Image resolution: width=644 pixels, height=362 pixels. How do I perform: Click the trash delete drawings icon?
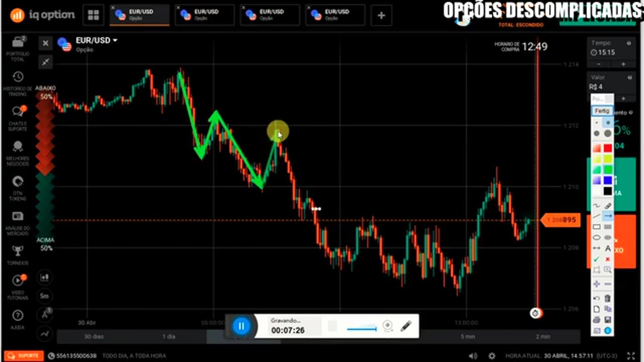click(x=608, y=299)
